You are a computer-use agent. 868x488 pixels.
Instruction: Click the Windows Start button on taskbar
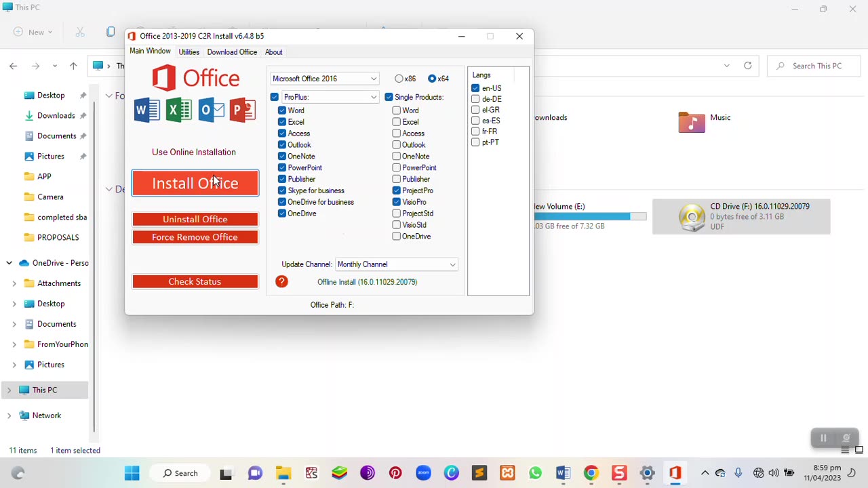coord(132,473)
